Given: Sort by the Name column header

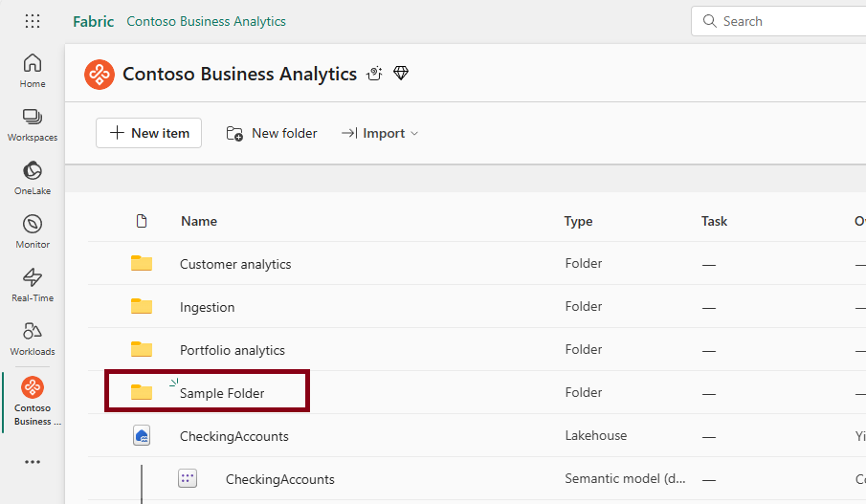Looking at the screenshot, I should point(199,221).
